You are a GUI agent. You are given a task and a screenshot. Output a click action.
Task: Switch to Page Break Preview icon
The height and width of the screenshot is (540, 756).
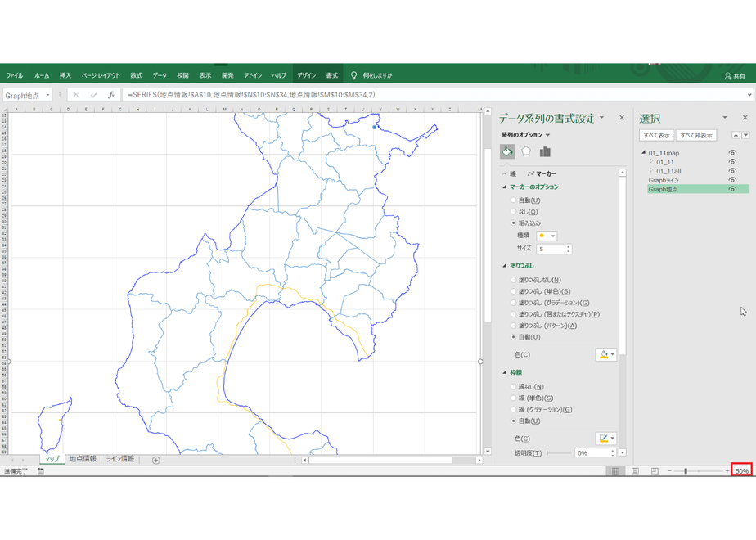click(655, 470)
